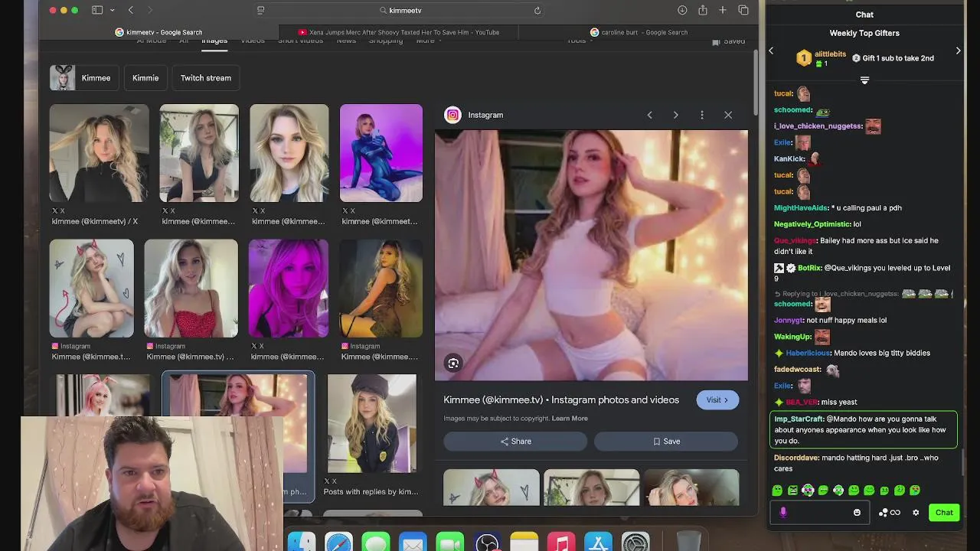Click the Visit button
Screen dimensions: 980x551
click(x=717, y=399)
